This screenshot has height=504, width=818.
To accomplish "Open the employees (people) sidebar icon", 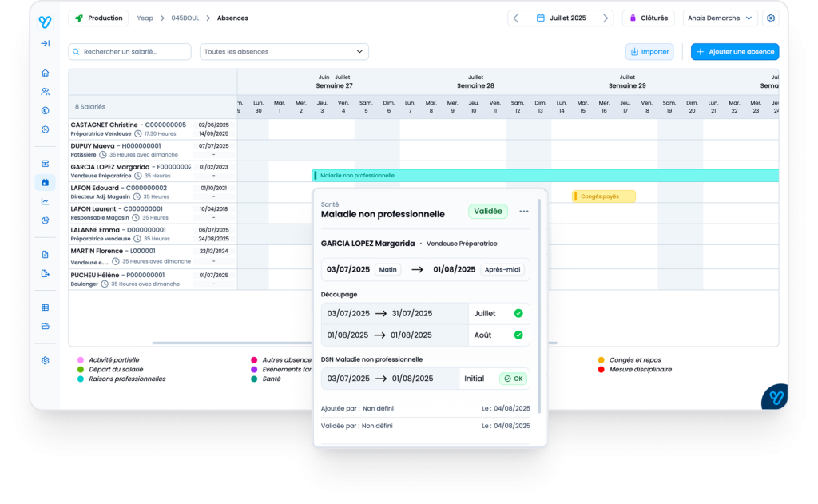I will click(x=45, y=92).
